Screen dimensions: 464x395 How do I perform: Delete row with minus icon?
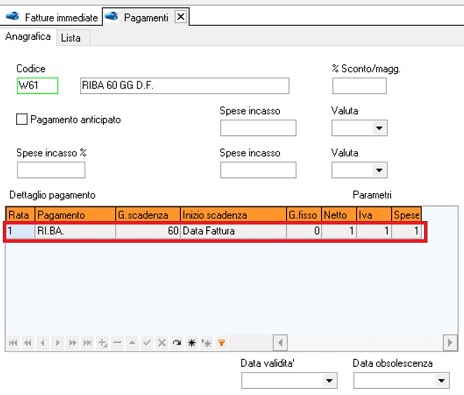[x=117, y=343]
